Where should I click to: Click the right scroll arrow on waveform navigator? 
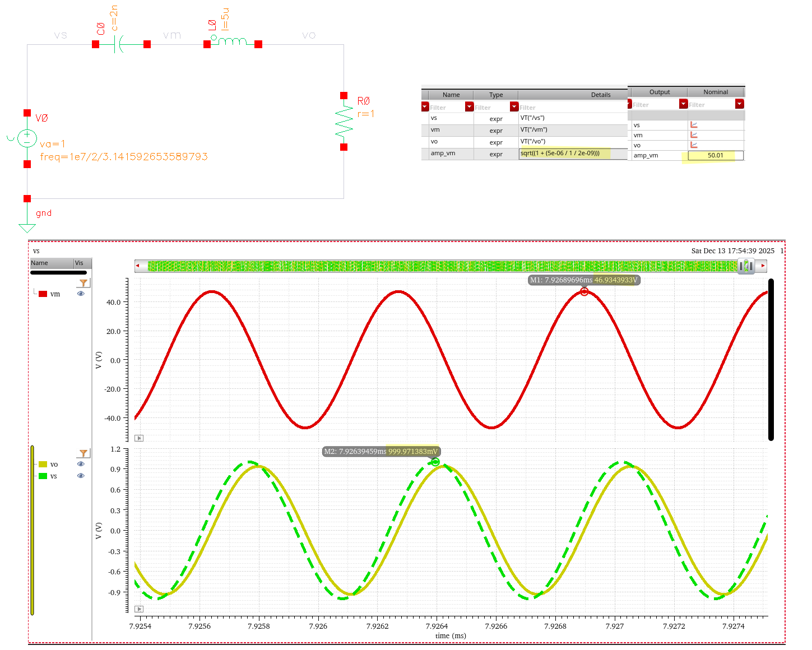(762, 266)
